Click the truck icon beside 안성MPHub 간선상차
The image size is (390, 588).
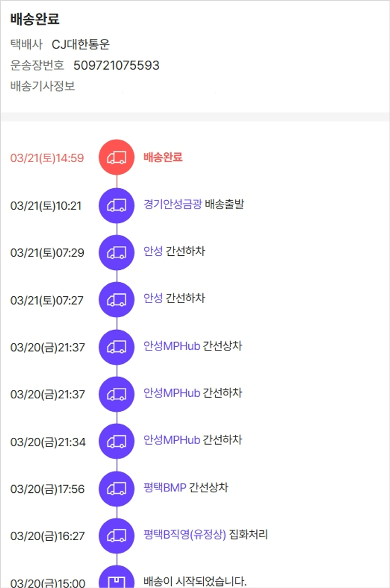(x=116, y=347)
